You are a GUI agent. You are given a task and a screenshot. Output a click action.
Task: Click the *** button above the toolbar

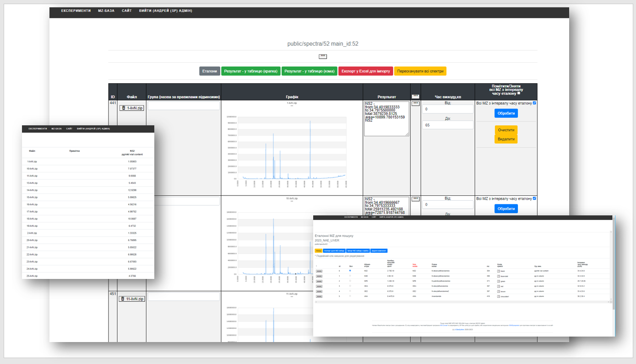click(x=323, y=56)
